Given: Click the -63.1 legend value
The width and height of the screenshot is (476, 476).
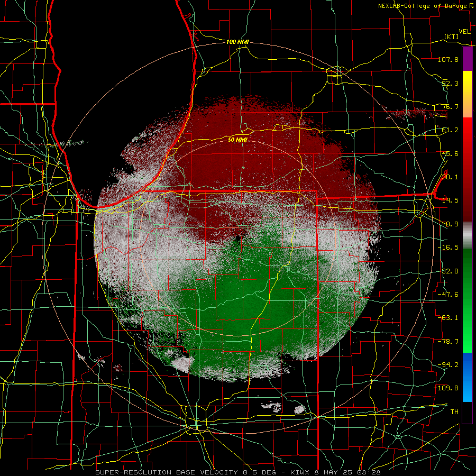Looking at the screenshot, I should 448,318.
